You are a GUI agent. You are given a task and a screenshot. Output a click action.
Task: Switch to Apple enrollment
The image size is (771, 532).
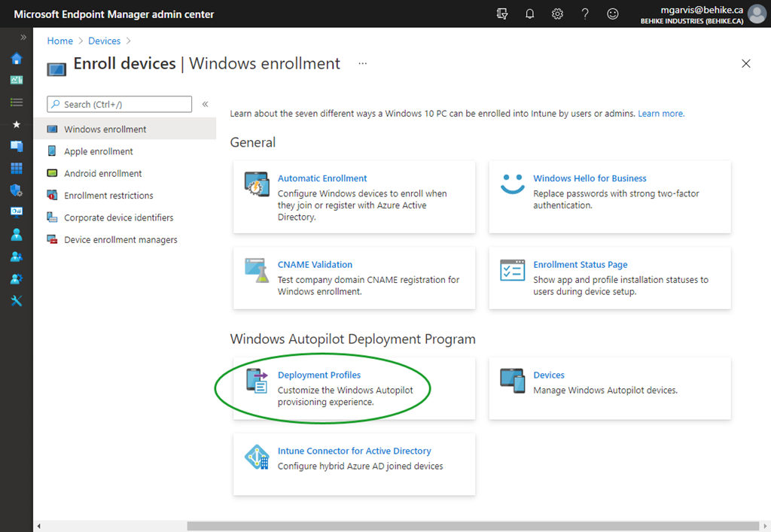click(x=99, y=150)
